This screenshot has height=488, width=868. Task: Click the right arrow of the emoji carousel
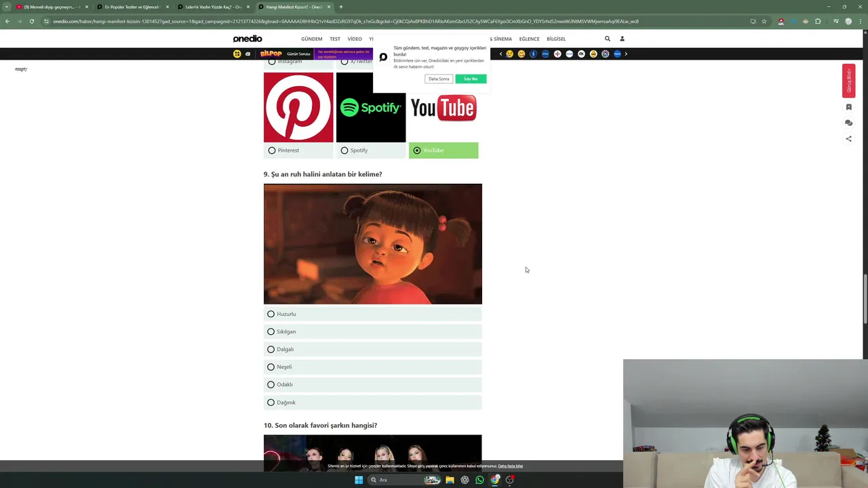click(626, 54)
